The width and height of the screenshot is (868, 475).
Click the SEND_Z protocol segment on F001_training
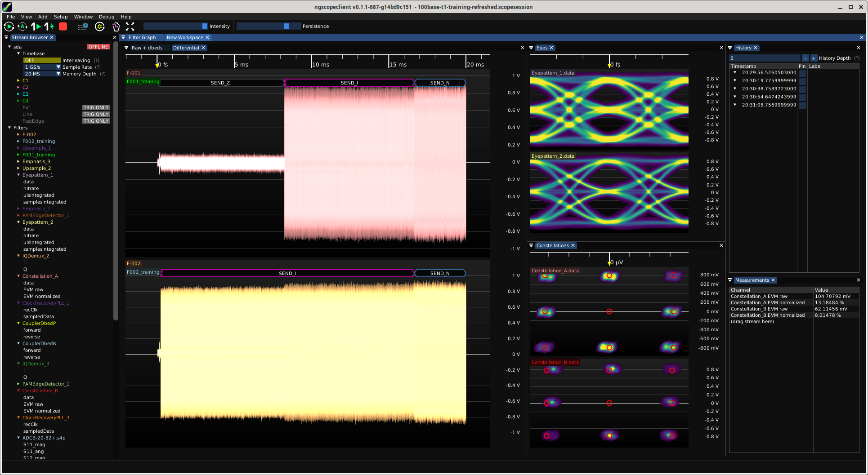click(221, 83)
